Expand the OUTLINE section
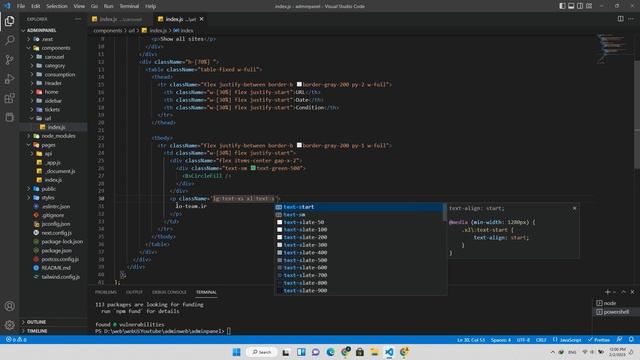640x360 pixels. pos(54,322)
